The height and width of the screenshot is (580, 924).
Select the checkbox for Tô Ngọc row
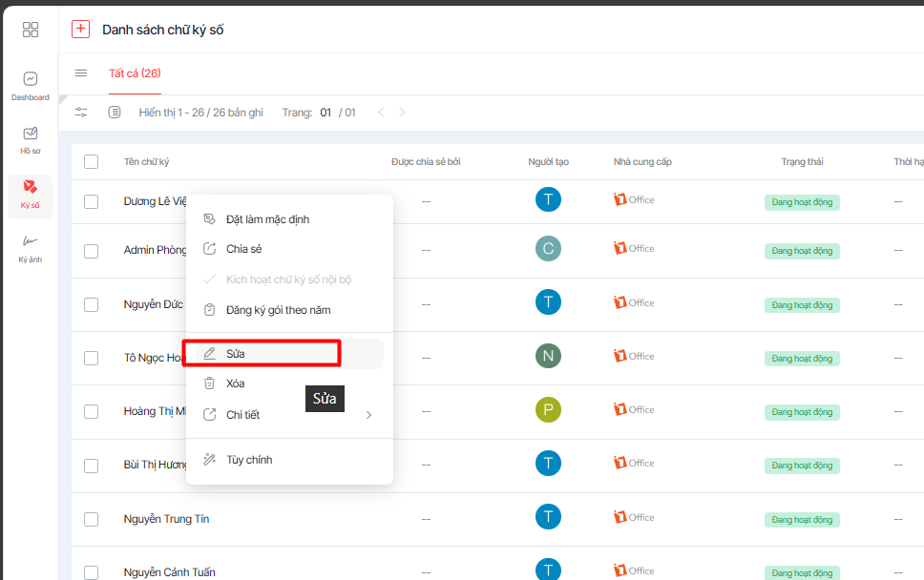[x=91, y=359]
